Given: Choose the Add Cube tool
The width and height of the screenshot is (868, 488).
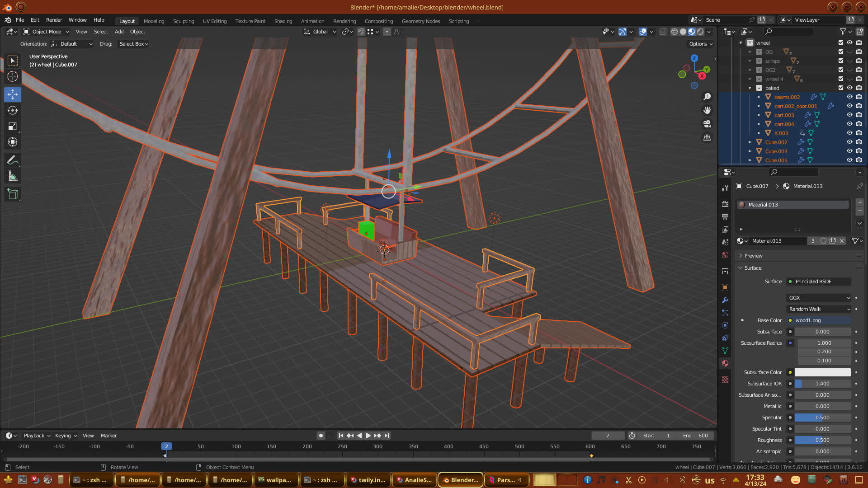Looking at the screenshot, I should click(13, 194).
